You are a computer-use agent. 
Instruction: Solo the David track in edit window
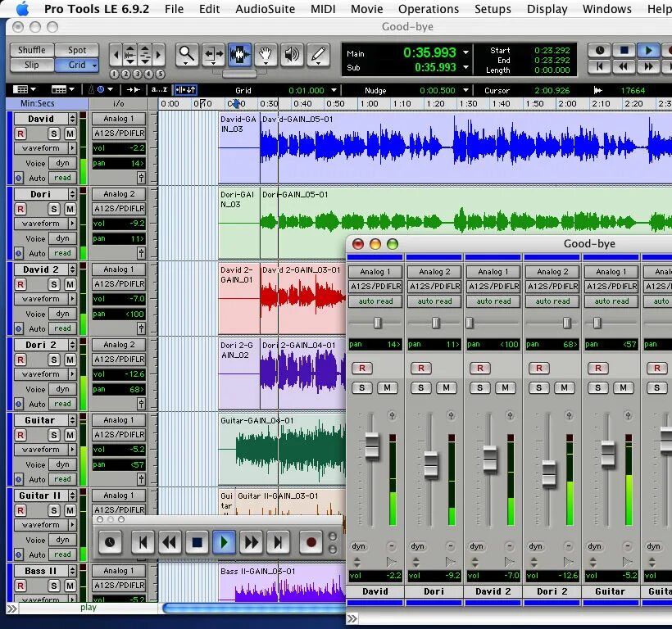pos(53,134)
